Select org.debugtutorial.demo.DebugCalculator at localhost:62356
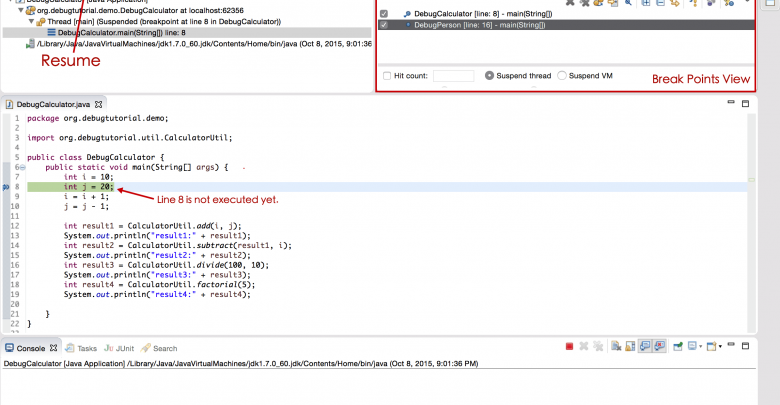Viewport: 780px width, 405px height. tap(140, 10)
